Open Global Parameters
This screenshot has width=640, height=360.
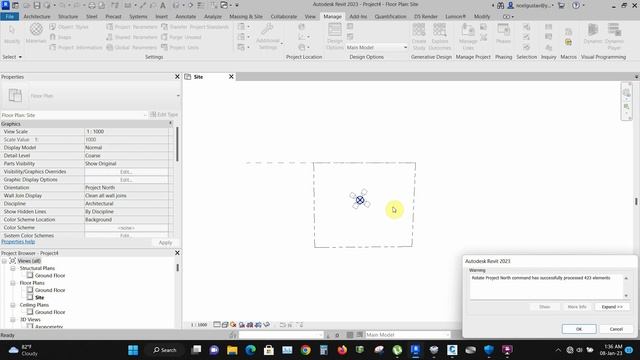[131, 47]
